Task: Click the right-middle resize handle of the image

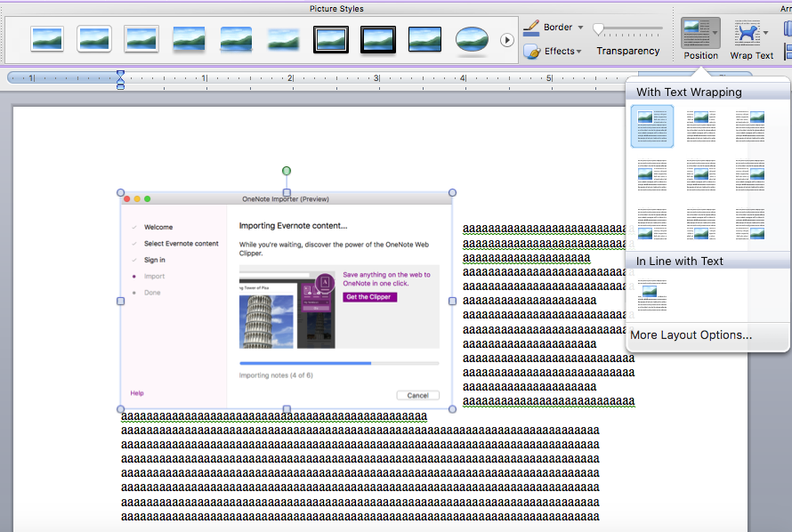Action: (452, 301)
